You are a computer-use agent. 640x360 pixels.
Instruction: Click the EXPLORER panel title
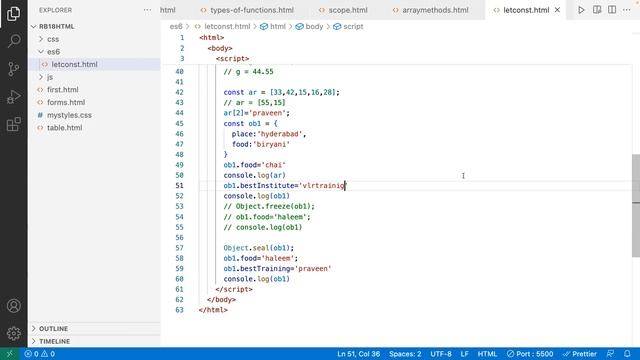coord(56,10)
